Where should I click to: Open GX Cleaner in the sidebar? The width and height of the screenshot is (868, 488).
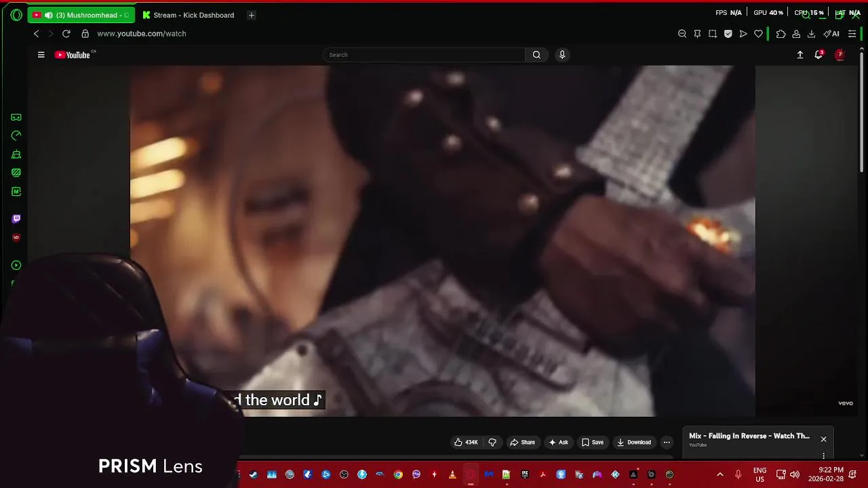tap(16, 155)
